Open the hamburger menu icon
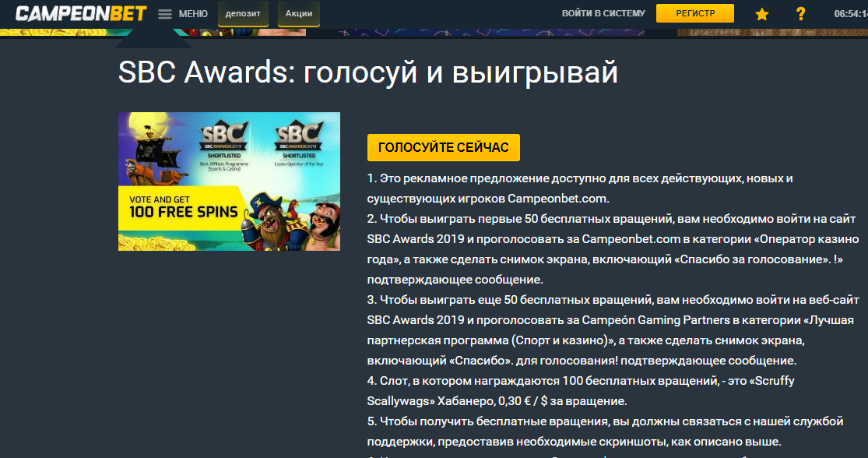Screen dimensions: 868x458 (x=165, y=14)
